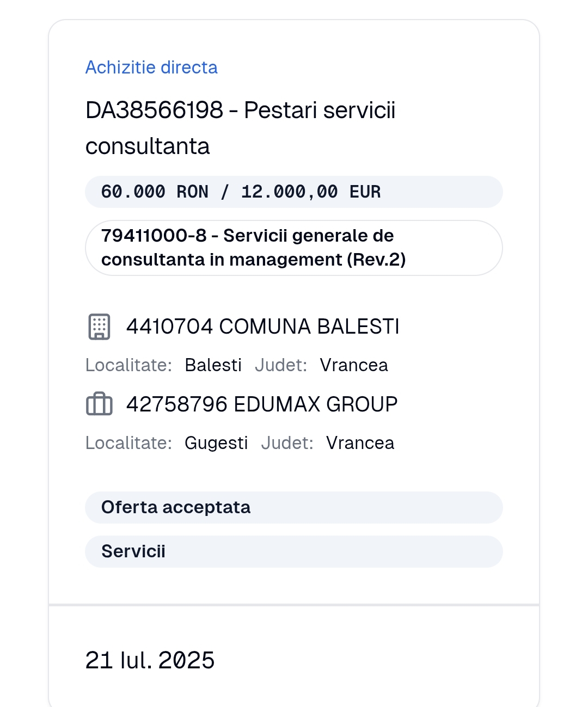Open supplier 42758796 EDUMAX GROUP
The width and height of the screenshot is (588, 707).
(262, 404)
